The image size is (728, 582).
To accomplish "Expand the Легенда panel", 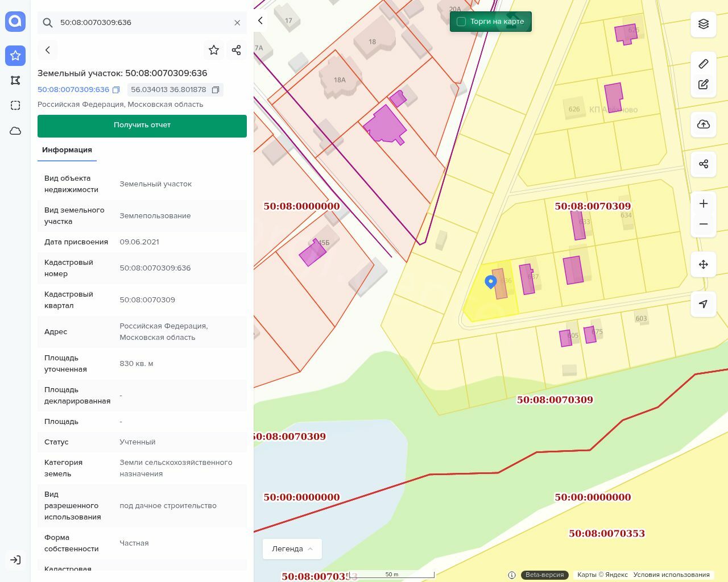I will pos(292,549).
